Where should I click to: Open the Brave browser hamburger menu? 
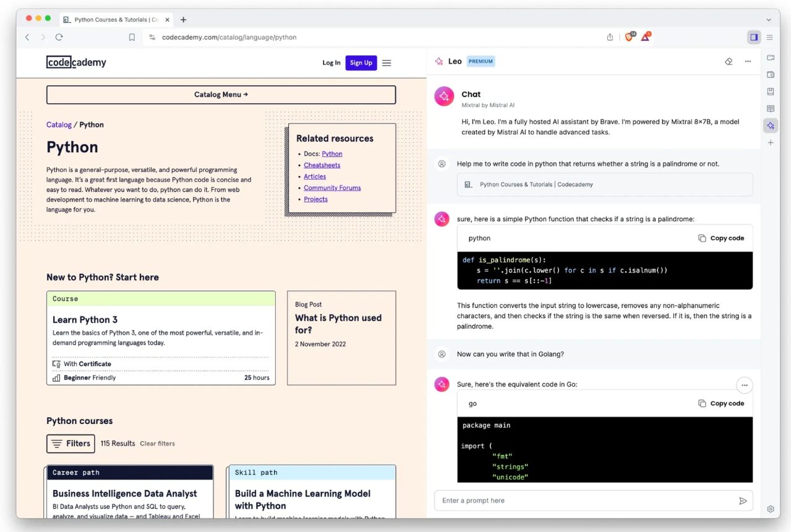770,37
